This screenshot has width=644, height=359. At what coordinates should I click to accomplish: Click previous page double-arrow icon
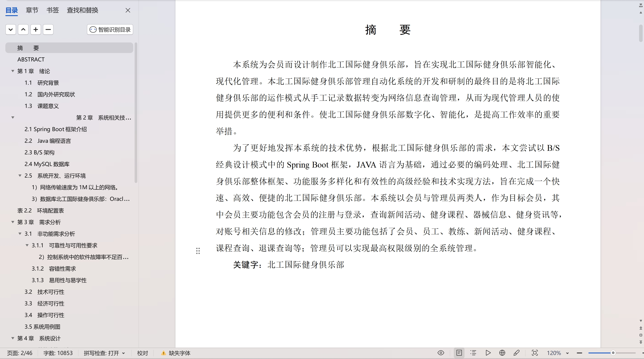(641, 328)
